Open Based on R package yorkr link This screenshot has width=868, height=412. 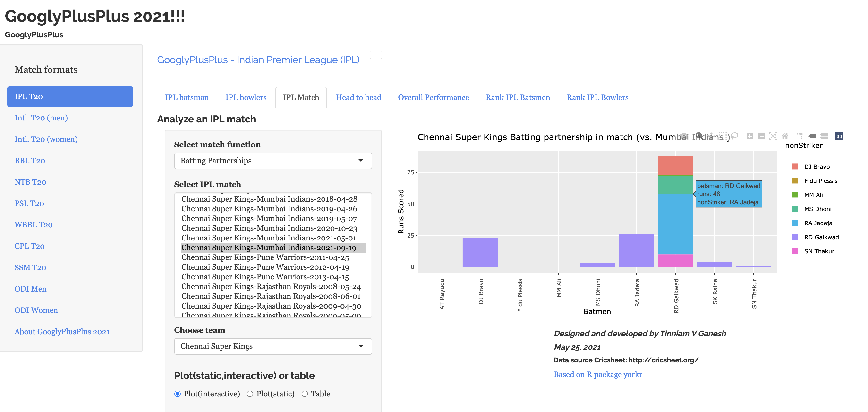[x=598, y=375]
